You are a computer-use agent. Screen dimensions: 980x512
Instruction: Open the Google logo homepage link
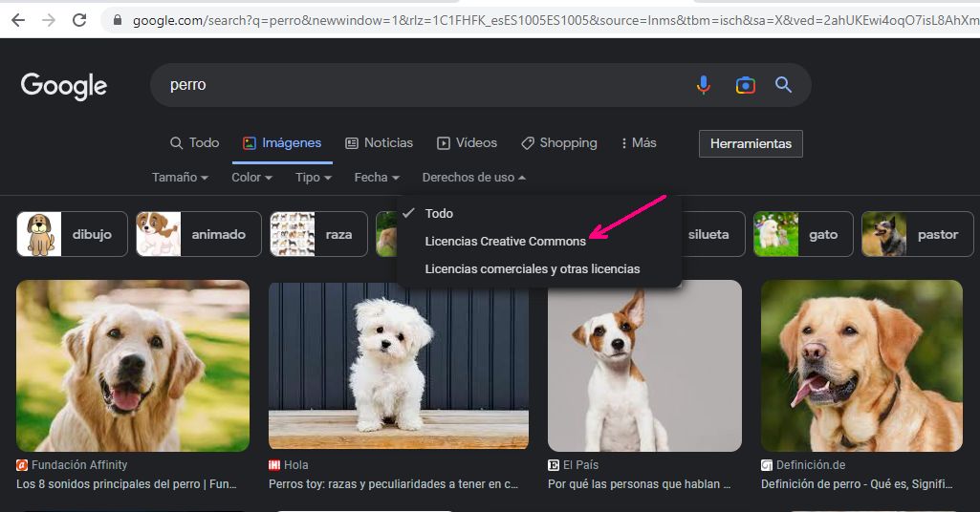(64, 86)
